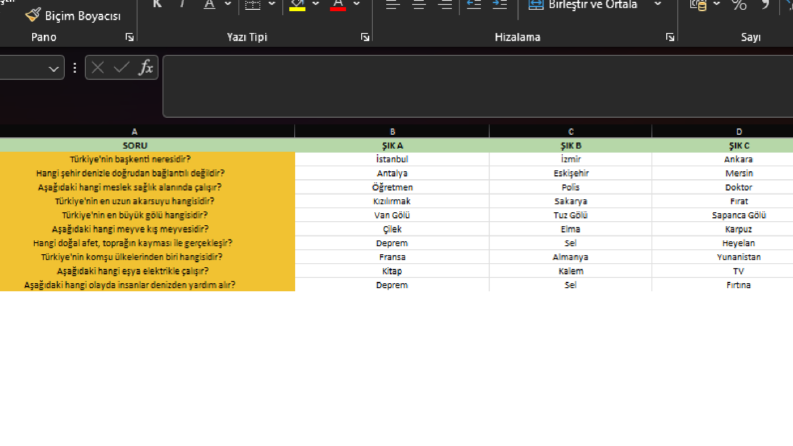Expand the Name Box dropdown

pos(54,68)
